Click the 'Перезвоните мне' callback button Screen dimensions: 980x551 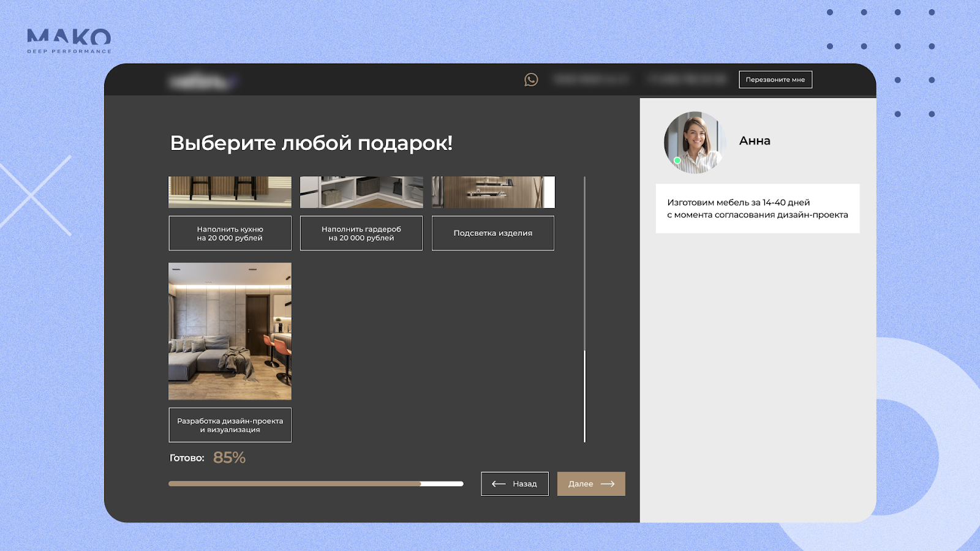click(x=775, y=80)
